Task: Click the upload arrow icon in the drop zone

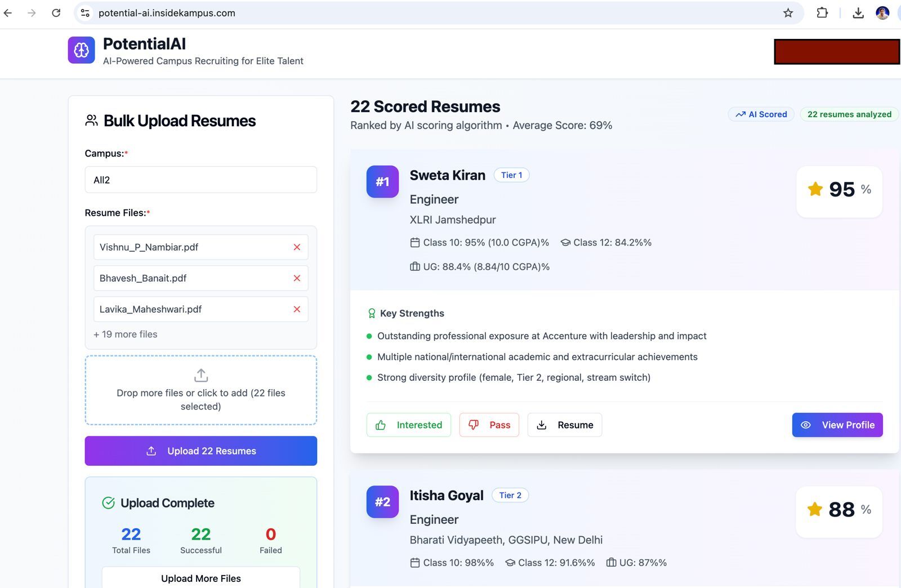Action: 201,375
